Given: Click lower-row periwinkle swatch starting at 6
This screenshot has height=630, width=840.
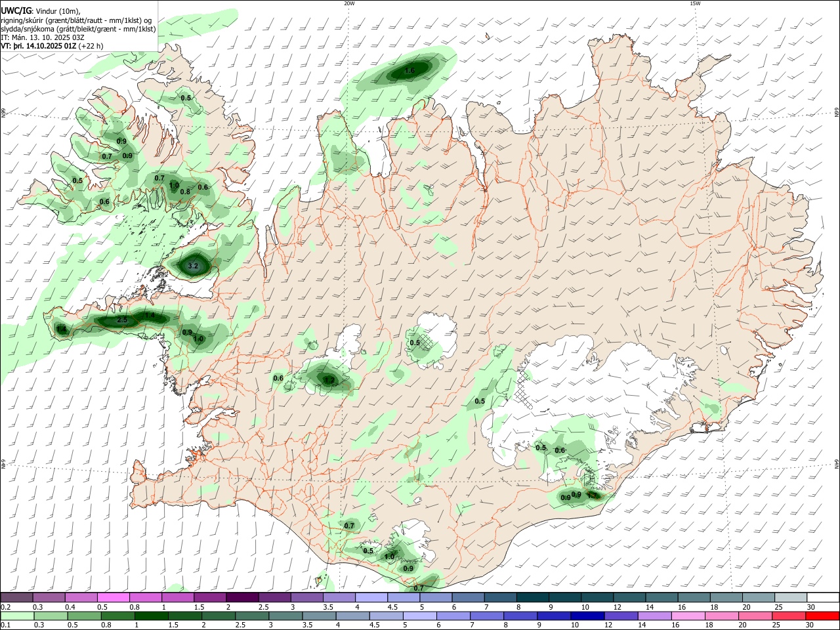Looking at the screenshot, I should (453, 616).
